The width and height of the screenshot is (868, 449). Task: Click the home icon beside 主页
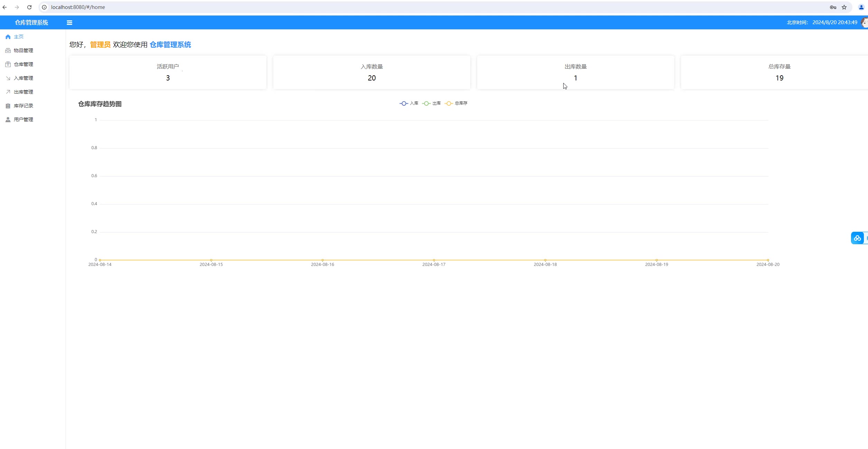click(x=8, y=37)
